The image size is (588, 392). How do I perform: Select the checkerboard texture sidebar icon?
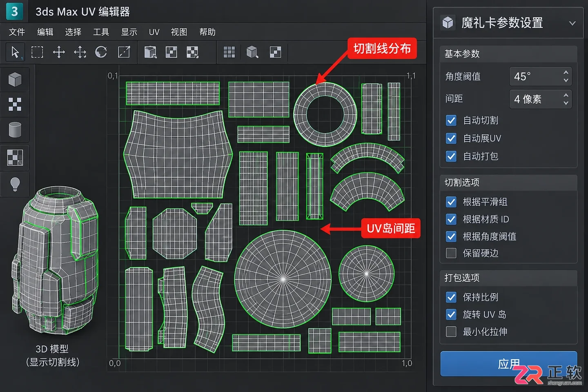click(x=15, y=157)
